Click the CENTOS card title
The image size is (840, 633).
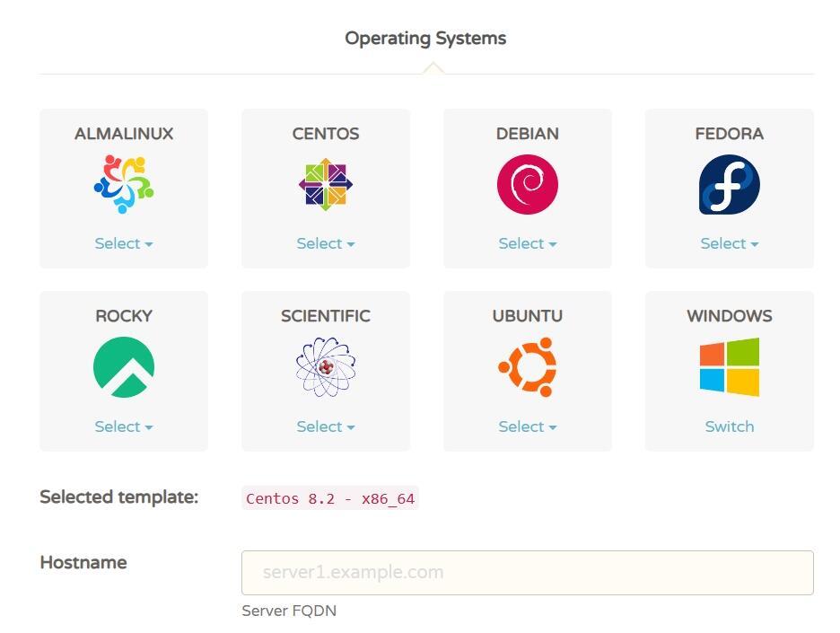click(x=326, y=134)
